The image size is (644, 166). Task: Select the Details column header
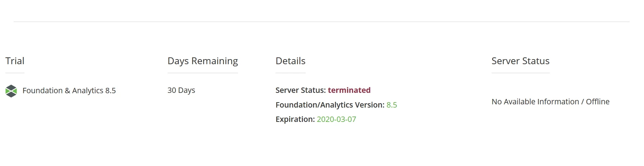[291, 61]
